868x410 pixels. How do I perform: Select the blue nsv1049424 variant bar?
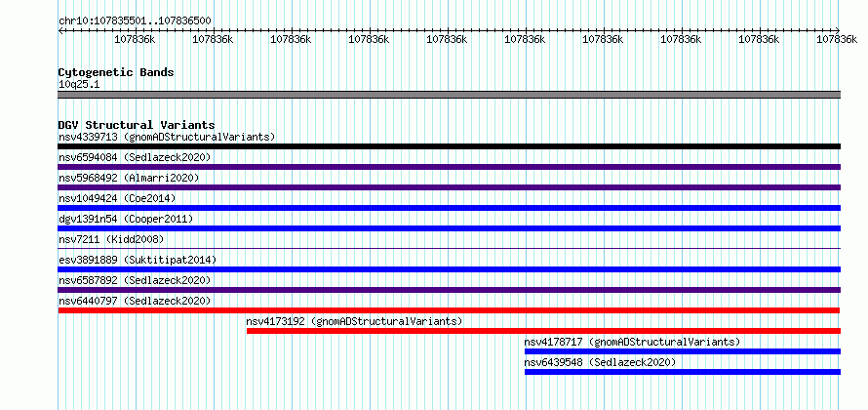coord(449,208)
